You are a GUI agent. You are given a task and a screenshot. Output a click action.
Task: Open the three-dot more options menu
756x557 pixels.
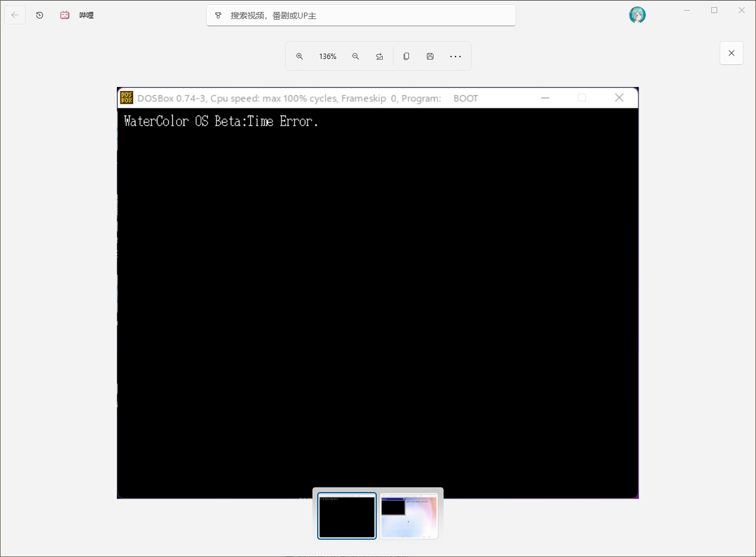click(x=456, y=57)
